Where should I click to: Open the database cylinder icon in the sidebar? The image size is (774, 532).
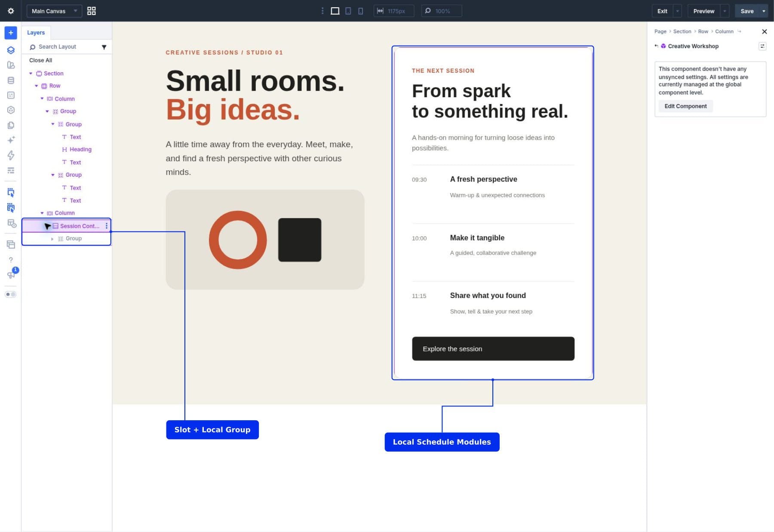click(x=11, y=80)
